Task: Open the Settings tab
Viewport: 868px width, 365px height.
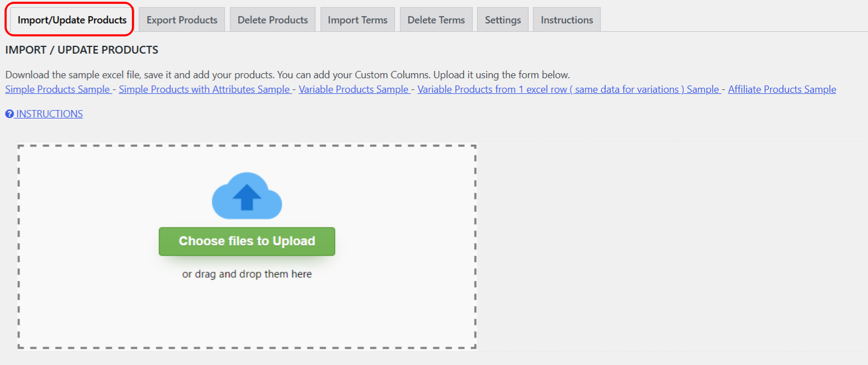Action: (503, 20)
